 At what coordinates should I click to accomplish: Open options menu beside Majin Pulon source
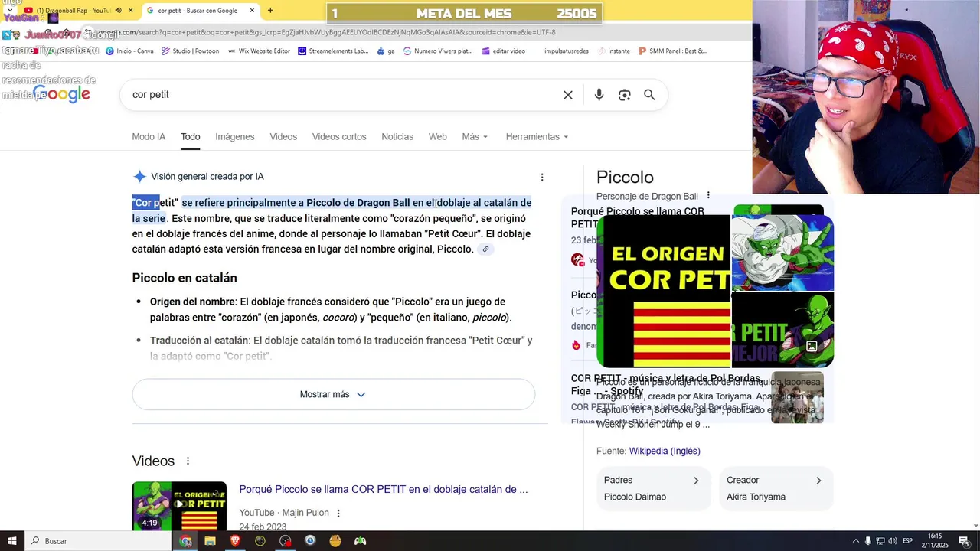tap(338, 513)
